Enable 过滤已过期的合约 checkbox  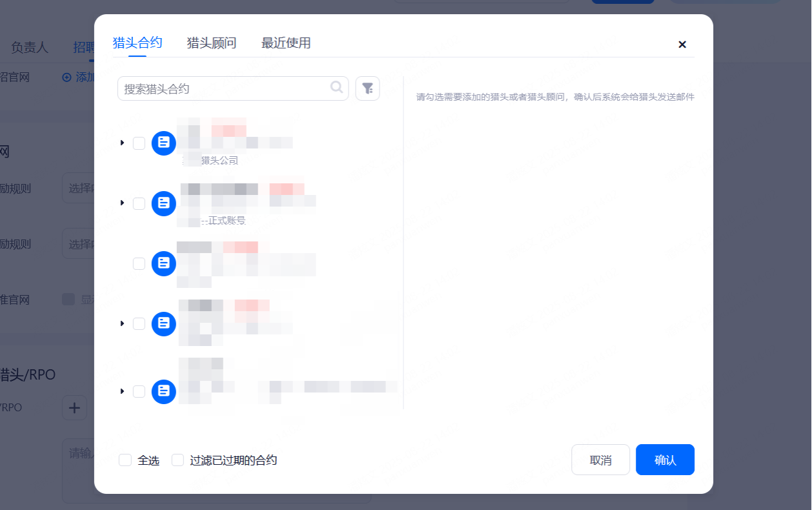tap(178, 460)
